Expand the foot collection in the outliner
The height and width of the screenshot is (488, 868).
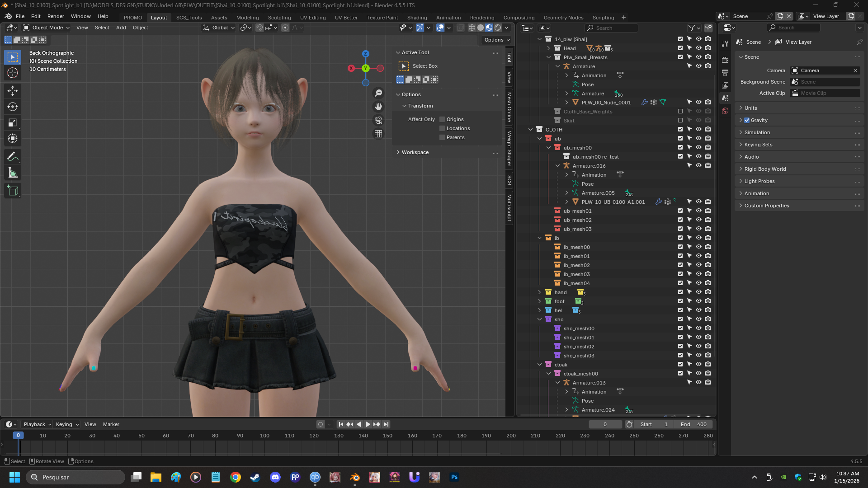click(539, 301)
